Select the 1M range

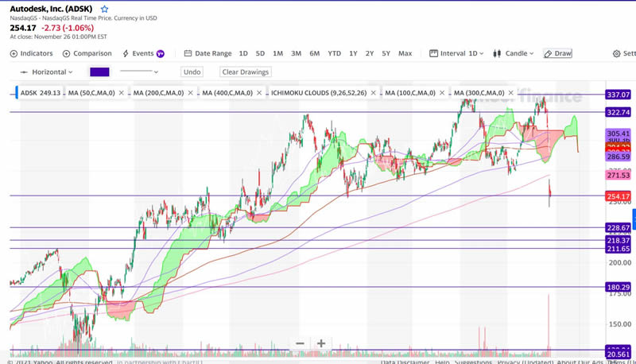pyautogui.click(x=277, y=53)
